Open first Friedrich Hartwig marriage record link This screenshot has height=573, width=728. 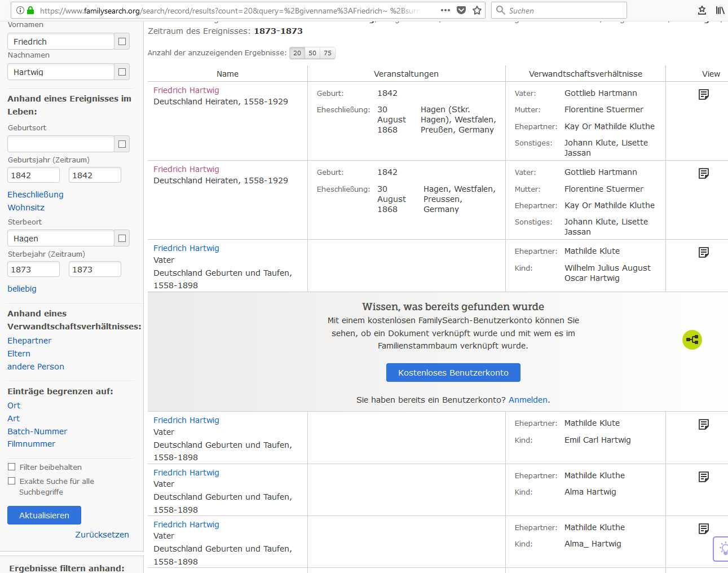pos(186,90)
